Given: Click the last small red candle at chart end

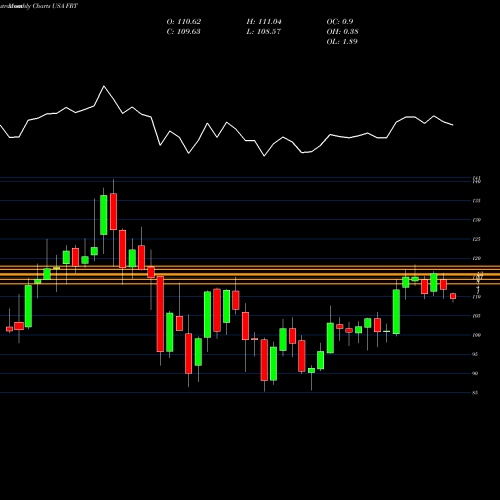Looking at the screenshot, I should pos(453,296).
